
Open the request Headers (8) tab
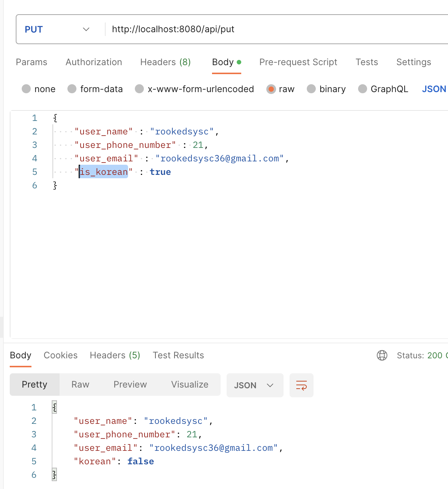[165, 62]
